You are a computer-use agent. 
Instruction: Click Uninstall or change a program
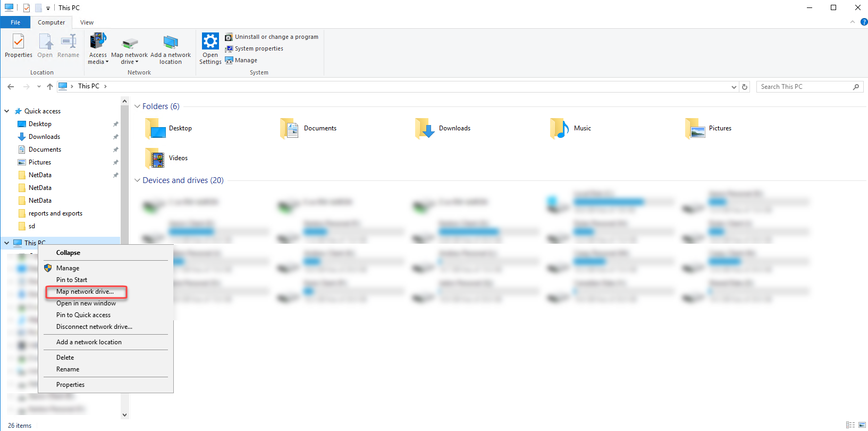272,37
